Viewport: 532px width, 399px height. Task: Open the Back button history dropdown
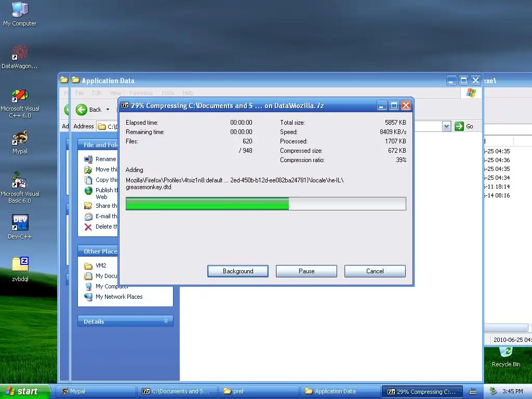108,110
